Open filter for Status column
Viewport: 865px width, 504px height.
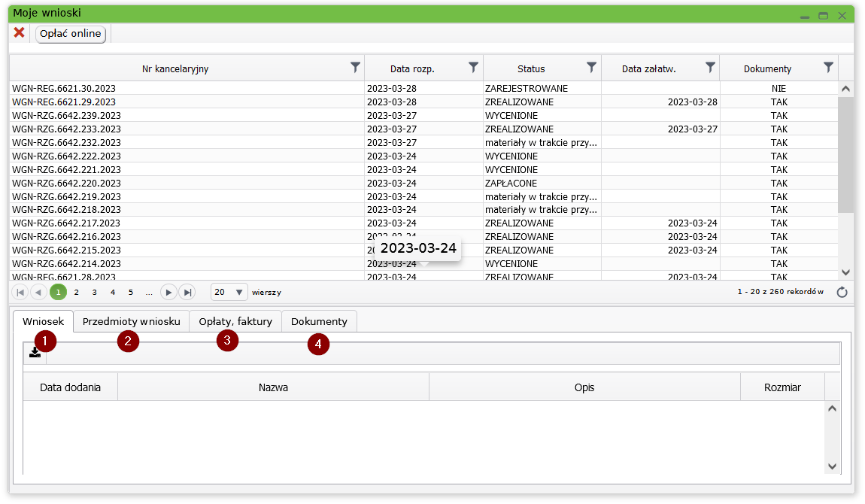[592, 68]
